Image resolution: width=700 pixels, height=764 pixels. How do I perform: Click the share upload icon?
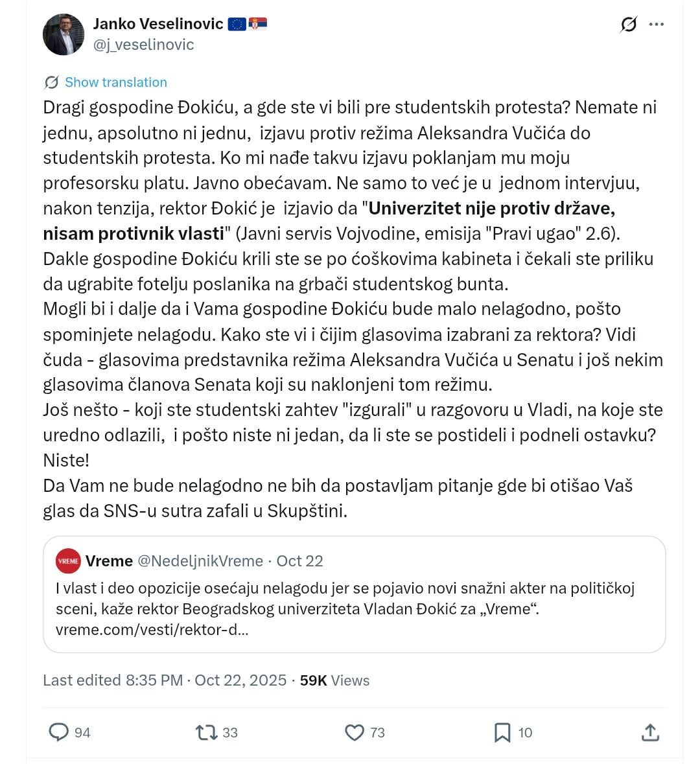tap(650, 732)
